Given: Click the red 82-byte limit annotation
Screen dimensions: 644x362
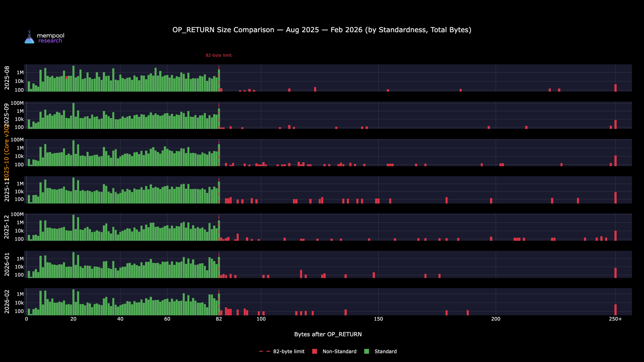Looking at the screenshot, I should tap(219, 55).
